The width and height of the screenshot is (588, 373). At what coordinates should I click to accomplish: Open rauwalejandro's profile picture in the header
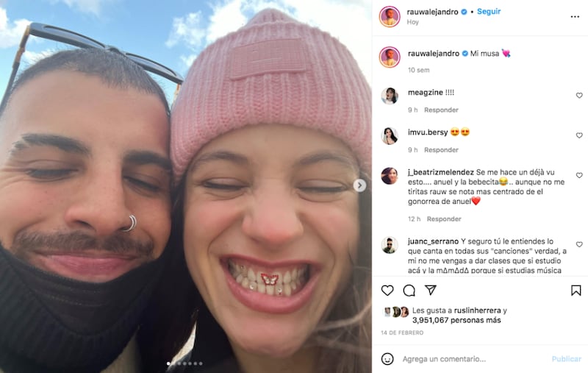click(390, 16)
